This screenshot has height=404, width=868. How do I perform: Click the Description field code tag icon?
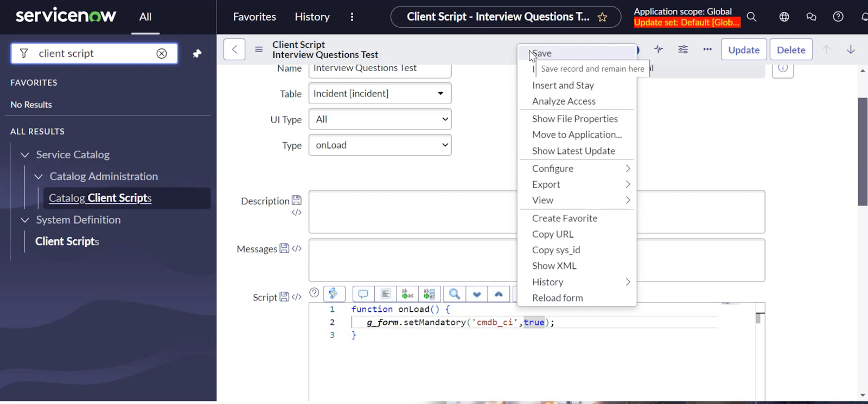pos(297,212)
